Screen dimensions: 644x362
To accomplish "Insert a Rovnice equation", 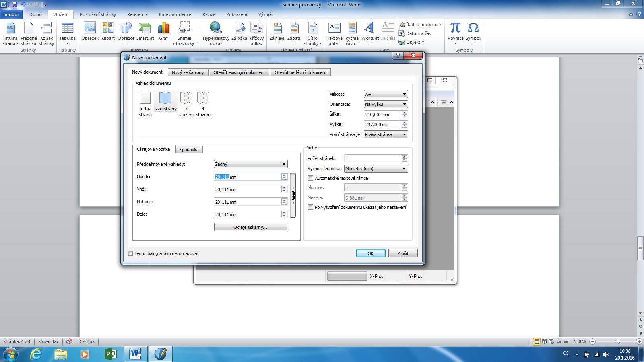I will 455,34.
